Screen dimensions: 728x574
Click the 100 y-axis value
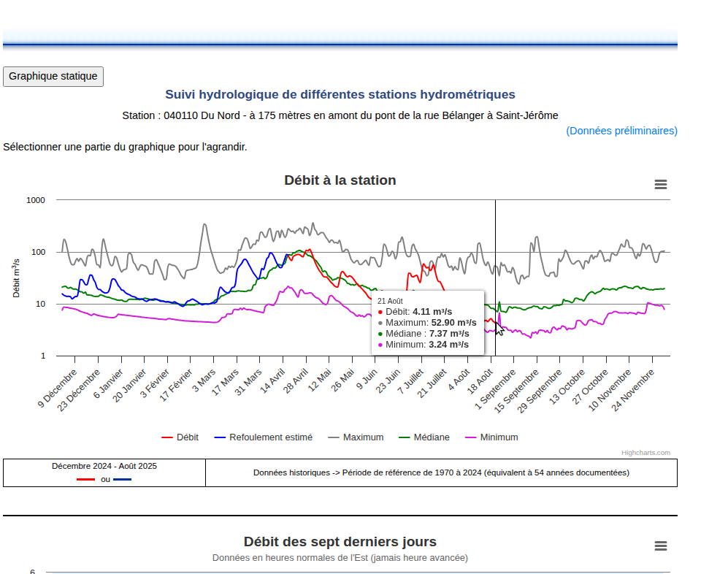click(38, 252)
